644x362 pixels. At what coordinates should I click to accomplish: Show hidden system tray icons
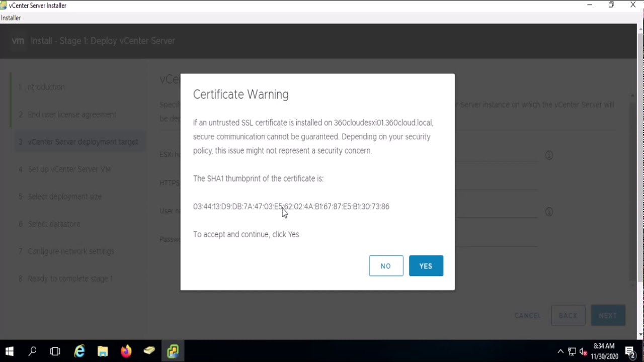pos(560,351)
